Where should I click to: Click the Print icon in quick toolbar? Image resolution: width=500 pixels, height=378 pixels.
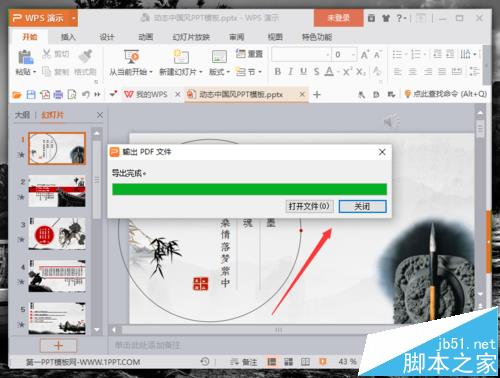coord(58,95)
